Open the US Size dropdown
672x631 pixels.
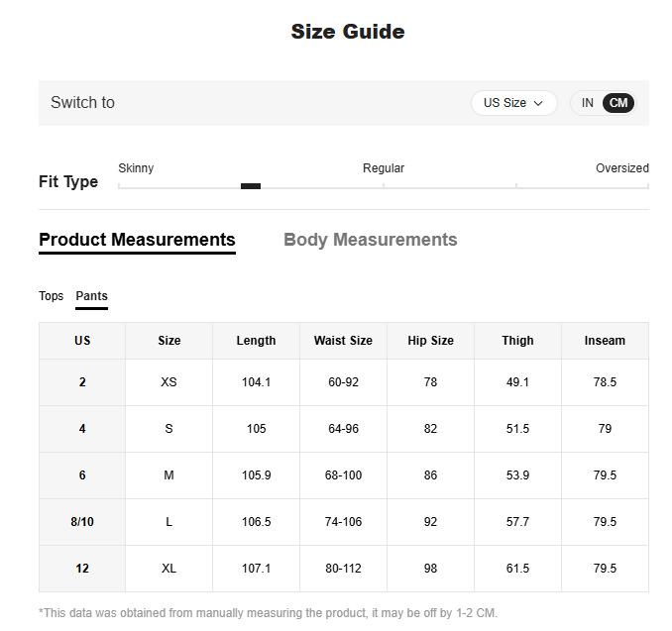[513, 103]
